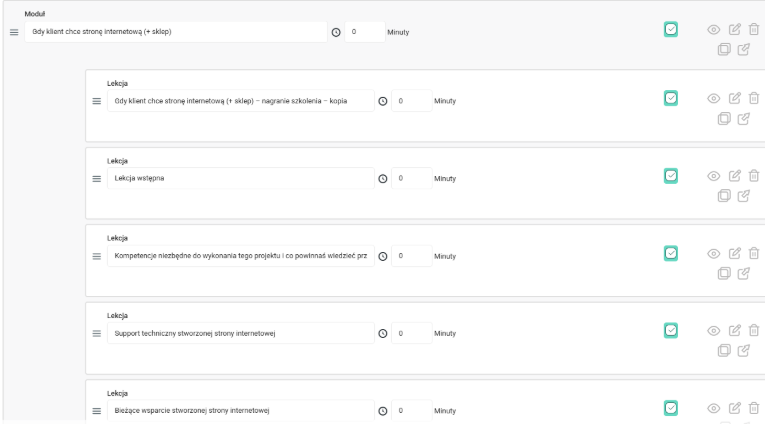Toggle the checkbox for the 'Bieżące wsparcie' lesson

click(671, 407)
